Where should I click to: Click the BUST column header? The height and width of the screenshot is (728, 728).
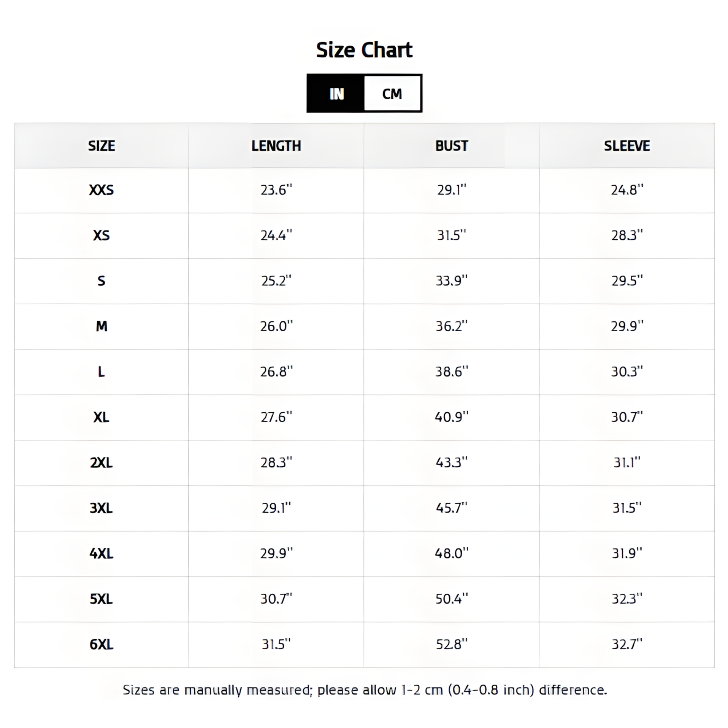point(451,146)
